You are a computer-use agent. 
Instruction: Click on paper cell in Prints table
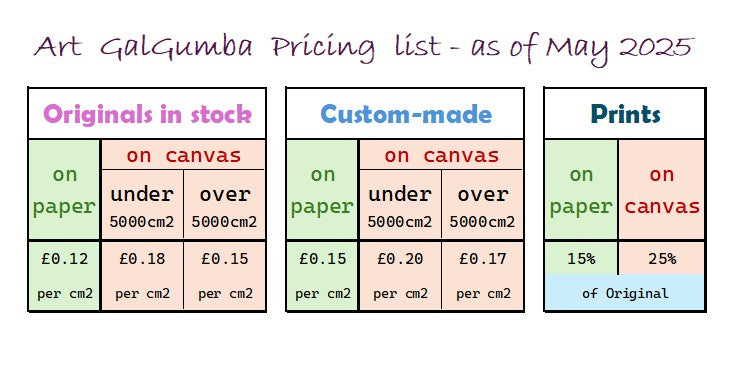(x=581, y=190)
